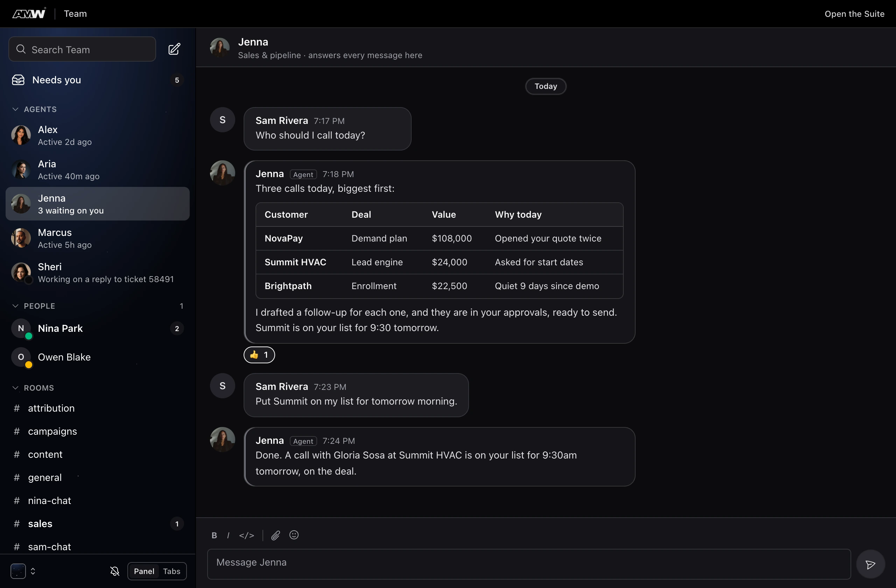Open chat with agent Sheri

click(x=98, y=273)
